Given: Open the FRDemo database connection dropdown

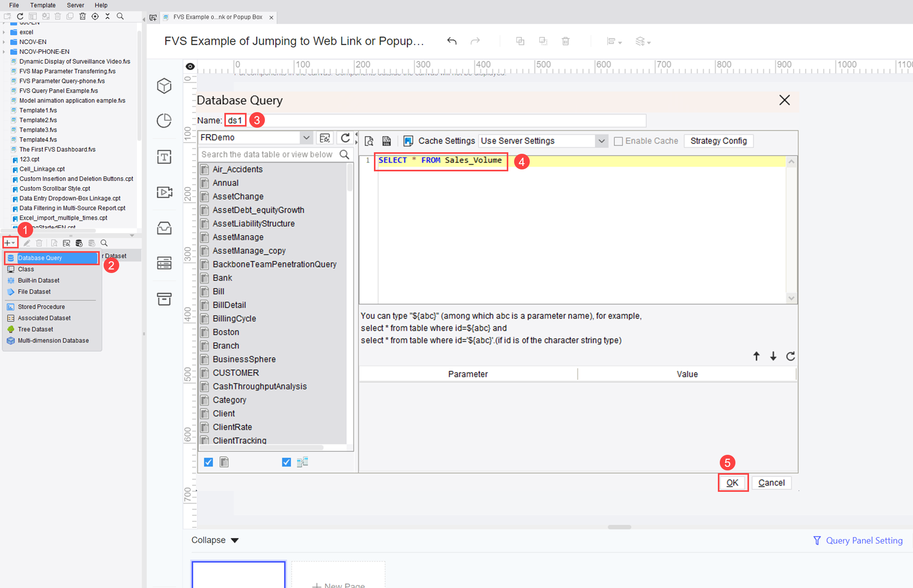Looking at the screenshot, I should tap(306, 137).
